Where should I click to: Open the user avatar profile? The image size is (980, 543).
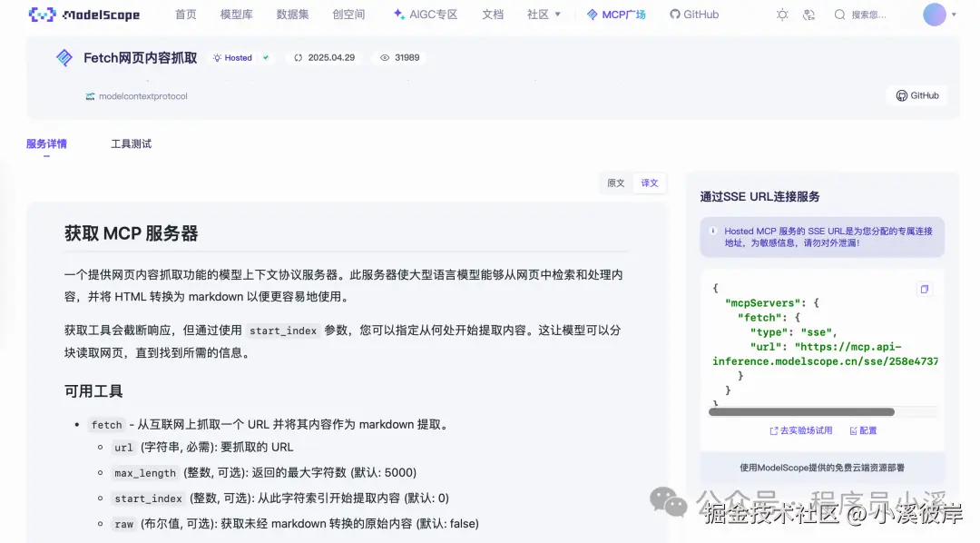click(x=935, y=15)
